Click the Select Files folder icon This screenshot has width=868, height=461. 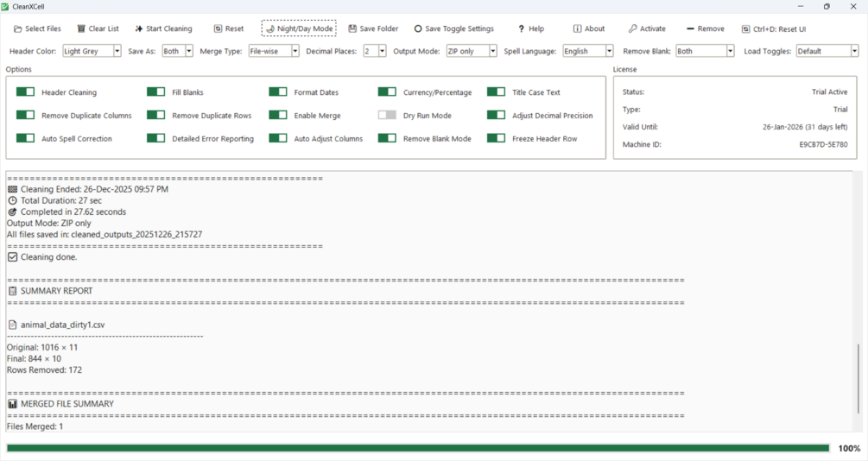tap(18, 28)
